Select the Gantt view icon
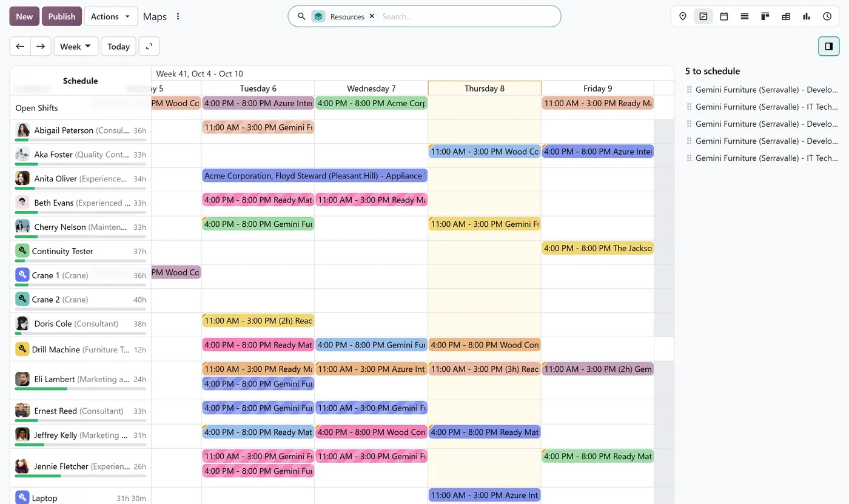 click(x=703, y=16)
